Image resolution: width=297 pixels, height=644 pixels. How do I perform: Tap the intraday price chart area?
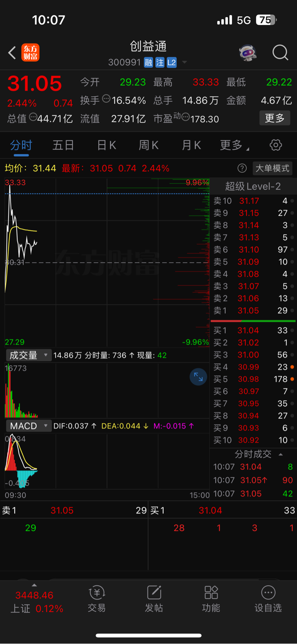(107, 263)
